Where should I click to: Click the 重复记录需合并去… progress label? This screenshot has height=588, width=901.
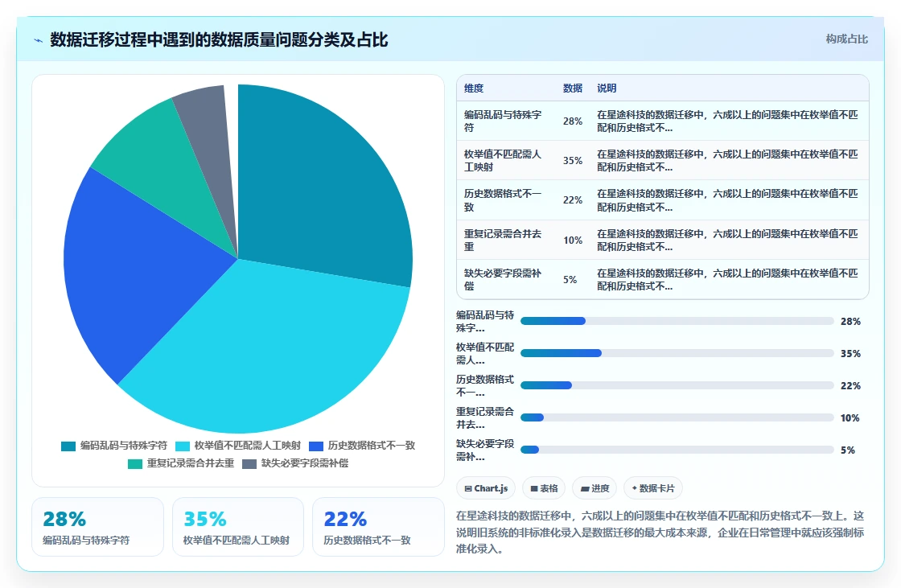coord(486,417)
